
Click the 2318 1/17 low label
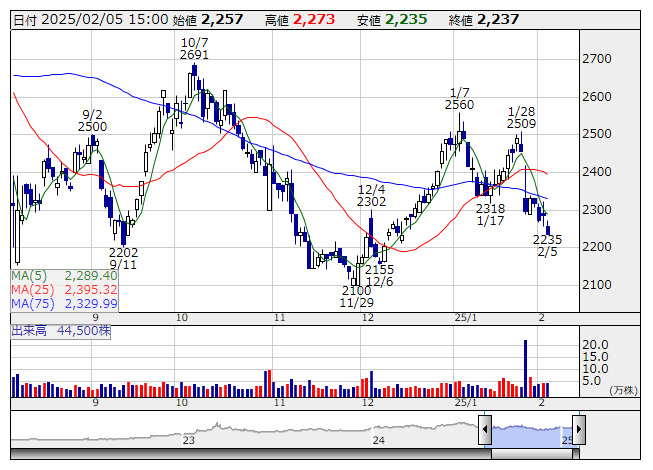491,214
